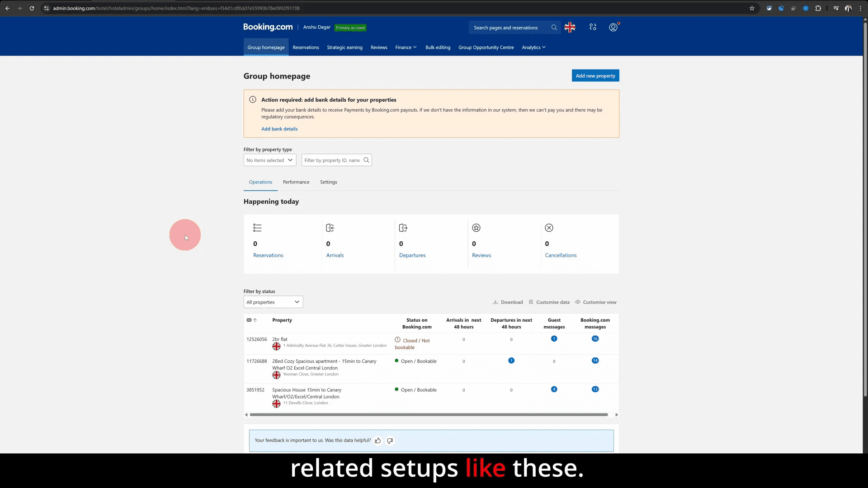Click the browser bookmark star icon
Viewport: 868px width, 488px height.
(x=752, y=8)
